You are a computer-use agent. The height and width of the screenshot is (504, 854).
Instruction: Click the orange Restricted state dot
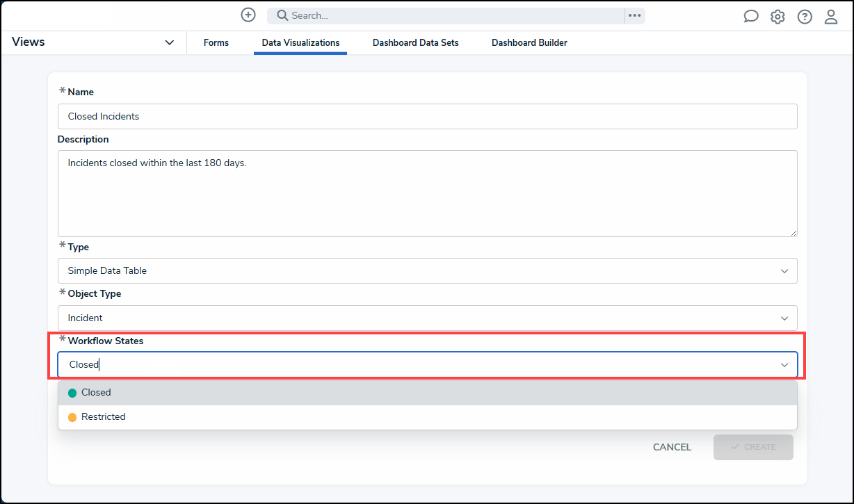(72, 418)
